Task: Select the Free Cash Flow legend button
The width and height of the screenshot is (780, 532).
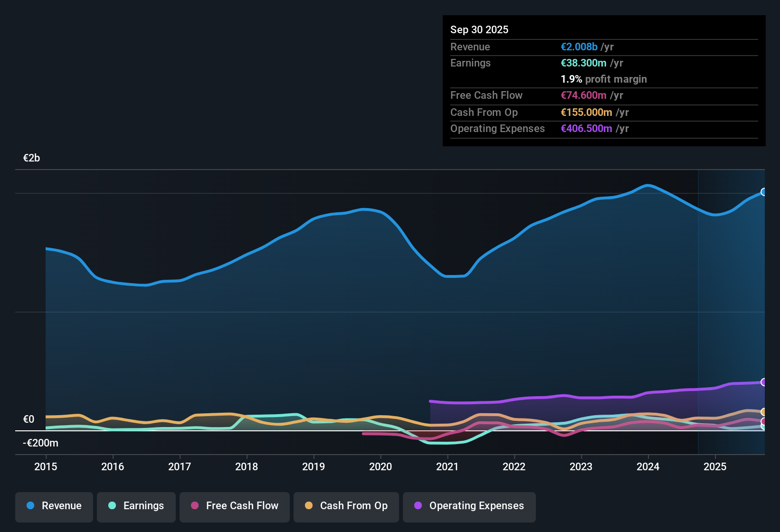Action: [x=234, y=506]
